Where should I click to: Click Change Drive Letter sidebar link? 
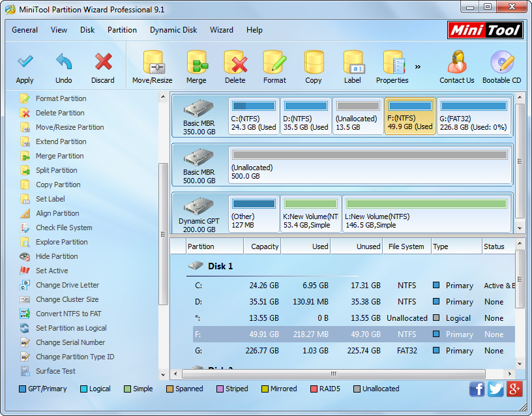(68, 285)
